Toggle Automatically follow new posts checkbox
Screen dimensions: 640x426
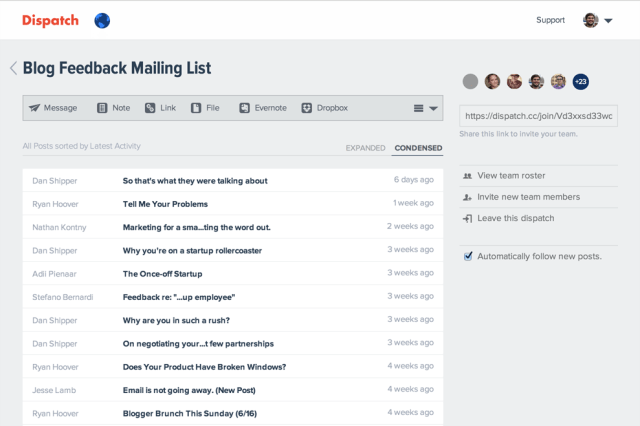(x=468, y=256)
